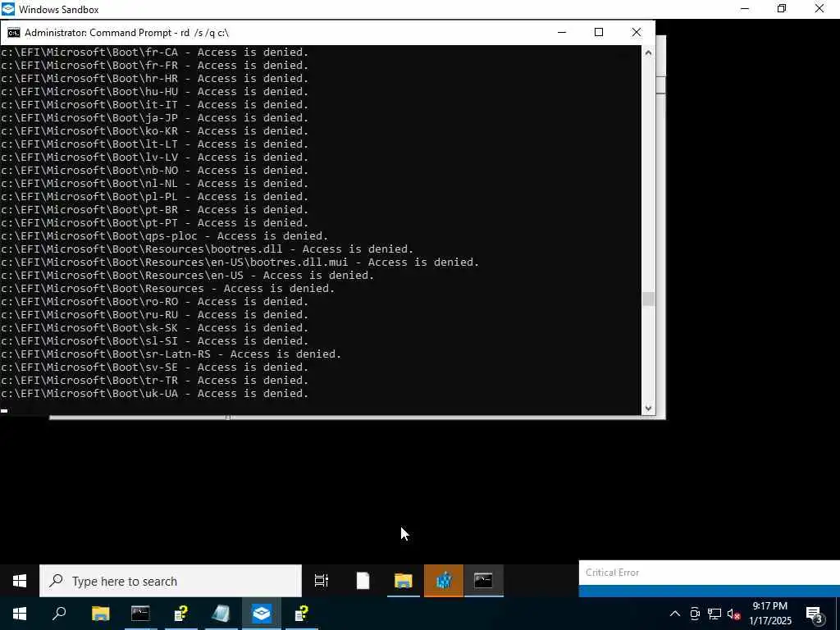Open the notification center with 3 alerts

tap(815, 614)
